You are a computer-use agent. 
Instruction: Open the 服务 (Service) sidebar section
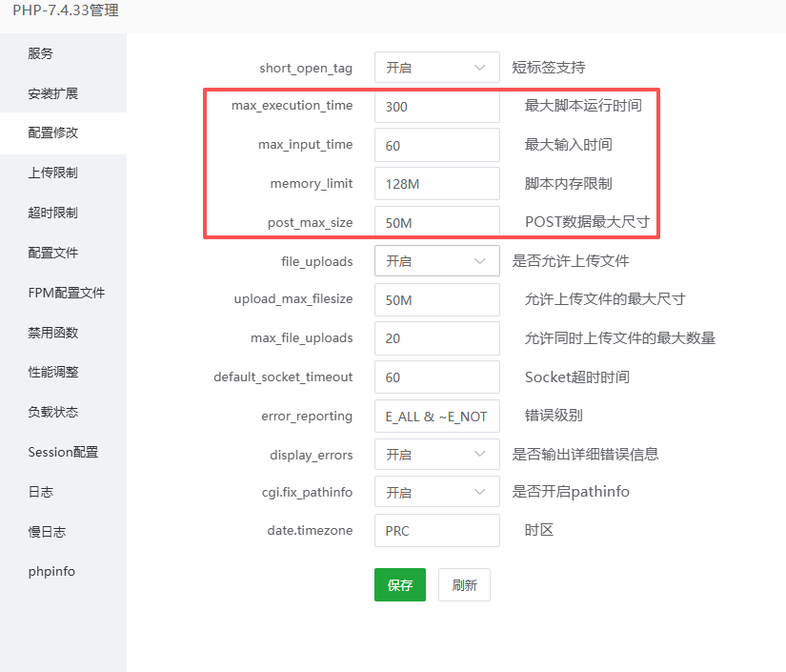39,53
